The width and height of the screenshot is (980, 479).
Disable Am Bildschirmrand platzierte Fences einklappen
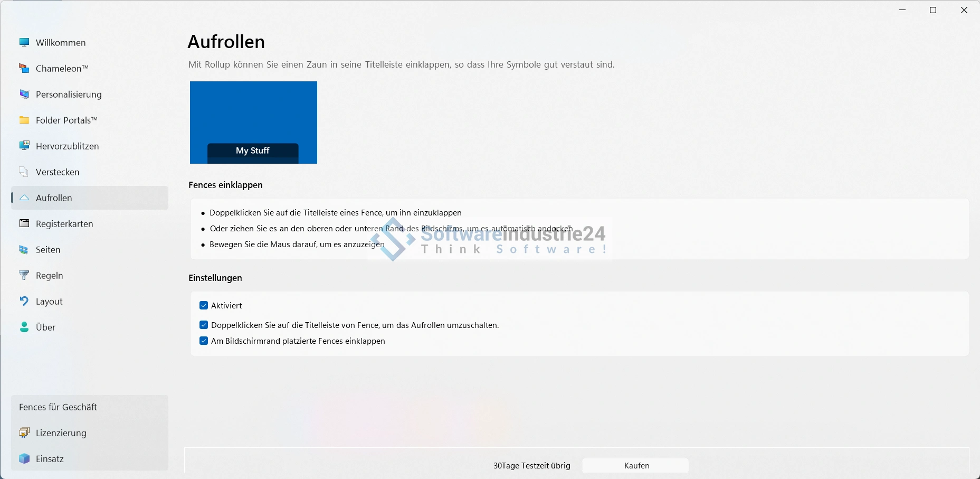click(204, 341)
